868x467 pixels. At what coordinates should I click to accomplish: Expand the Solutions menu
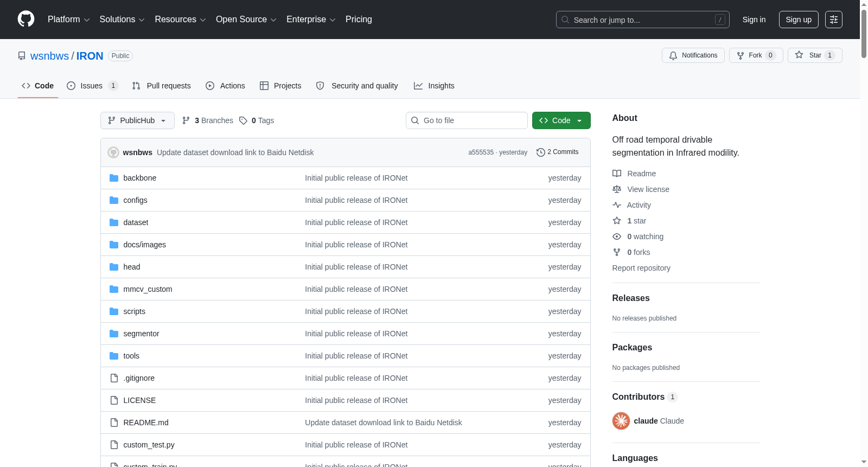122,20
